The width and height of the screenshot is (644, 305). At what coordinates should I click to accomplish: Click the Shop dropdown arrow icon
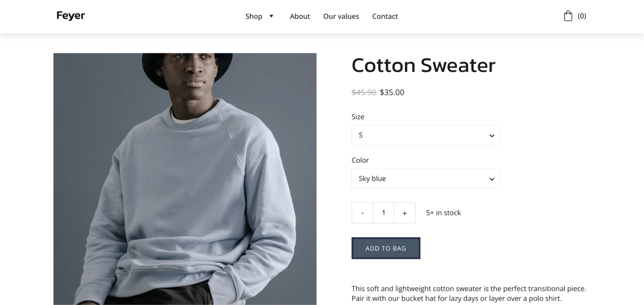coord(272,16)
